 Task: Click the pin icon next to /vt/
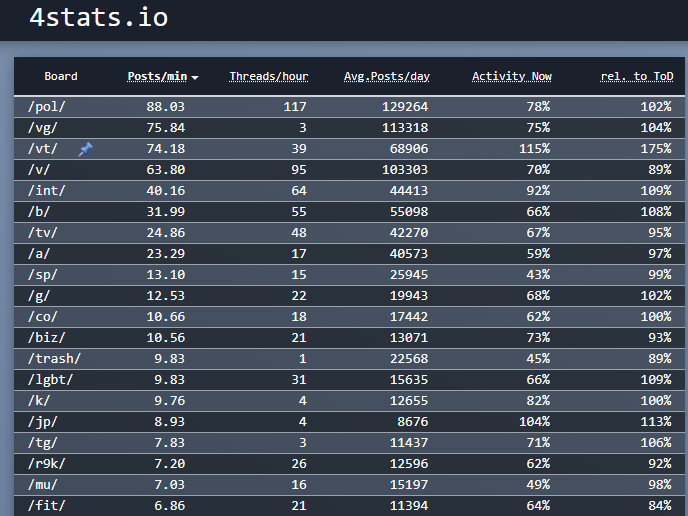(x=86, y=149)
